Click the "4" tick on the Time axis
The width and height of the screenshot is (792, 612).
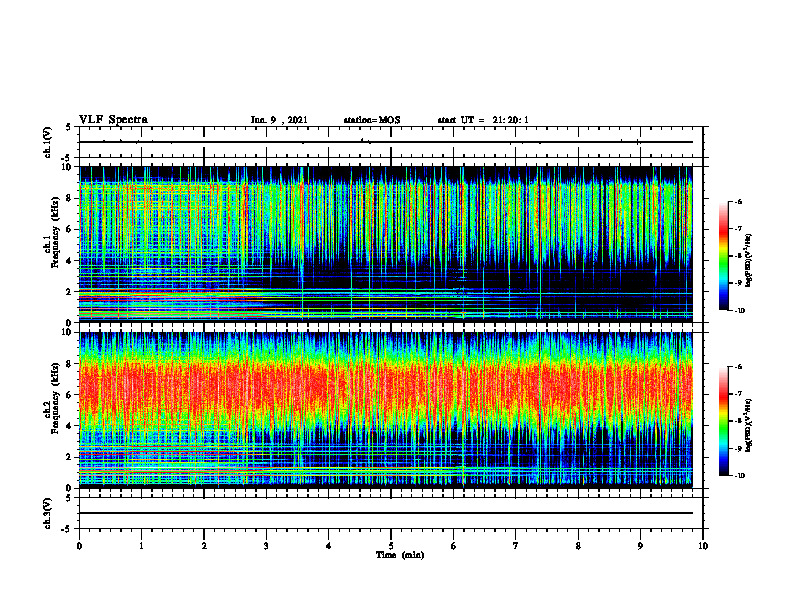coord(329,546)
